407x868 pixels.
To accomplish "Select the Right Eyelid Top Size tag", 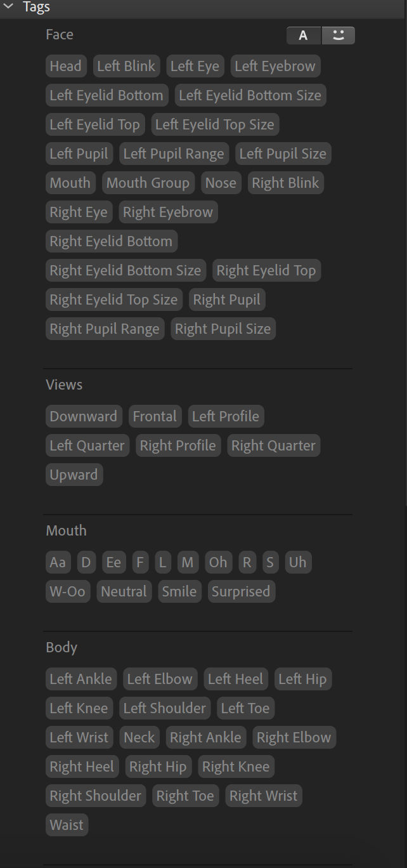I will 114,299.
